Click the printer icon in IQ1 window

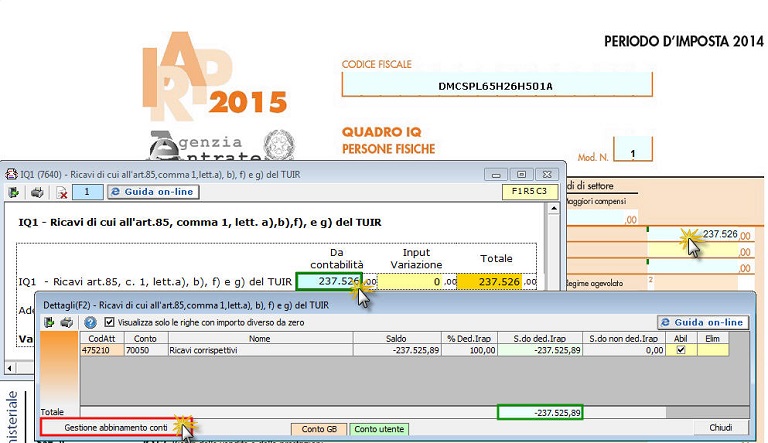tap(37, 192)
